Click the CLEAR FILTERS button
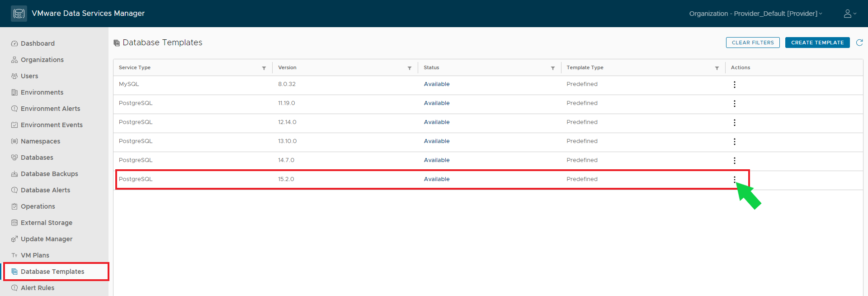 tap(753, 43)
